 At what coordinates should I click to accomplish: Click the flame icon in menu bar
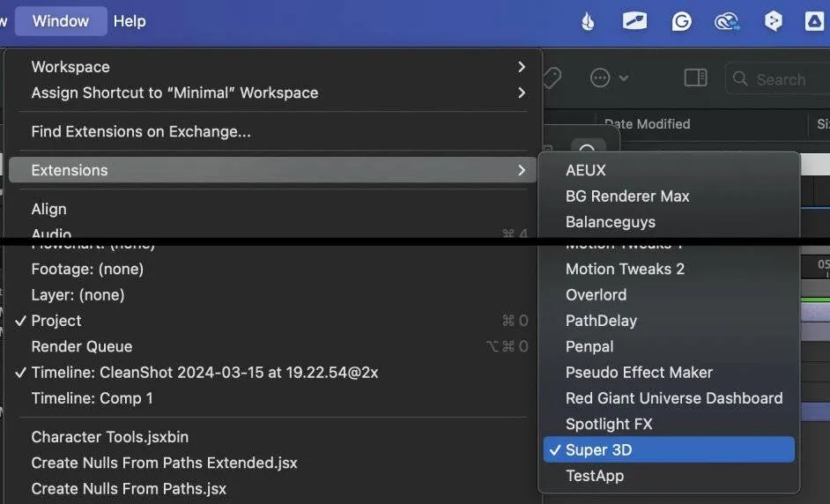point(588,21)
